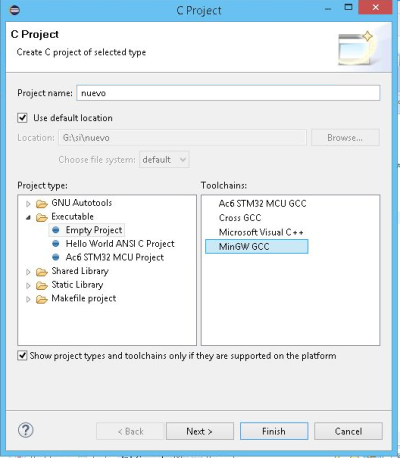Image resolution: width=400 pixels, height=458 pixels.
Task: Expand the Makefile project tree node
Action: (x=28, y=299)
